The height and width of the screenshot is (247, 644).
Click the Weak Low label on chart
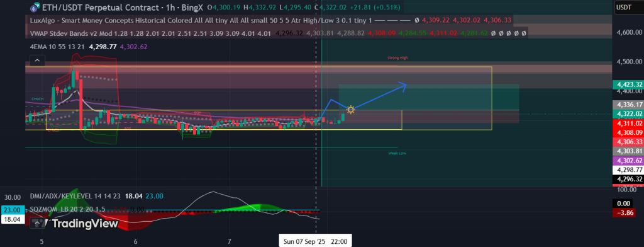(397, 153)
